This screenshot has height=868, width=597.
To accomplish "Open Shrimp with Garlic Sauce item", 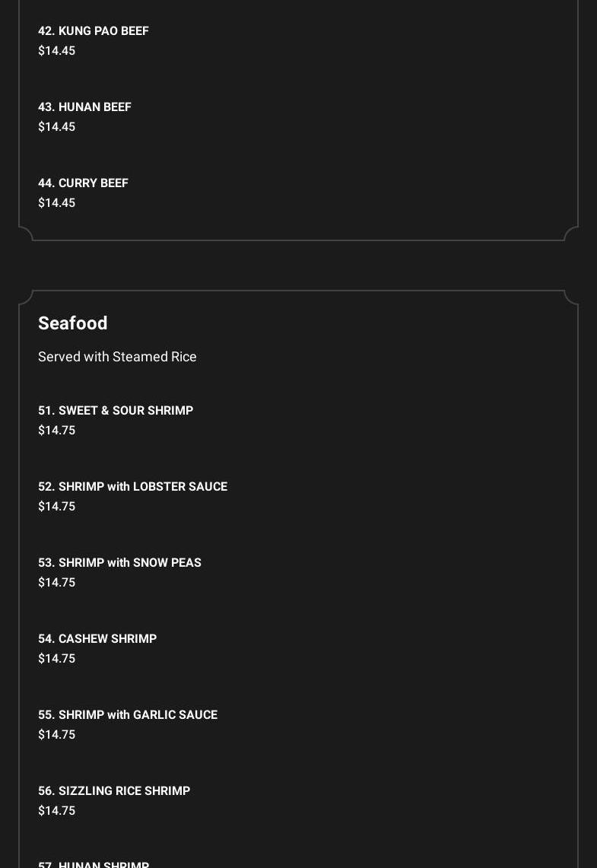I will click(x=128, y=715).
